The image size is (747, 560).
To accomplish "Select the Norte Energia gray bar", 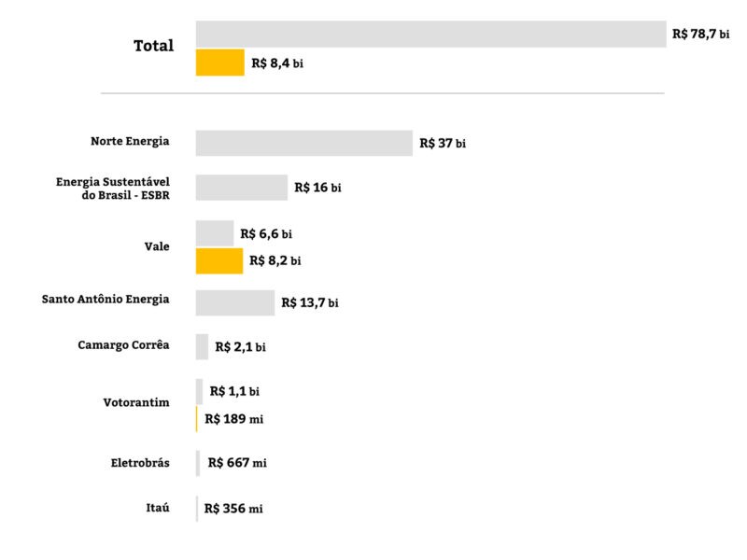I will point(303,143).
